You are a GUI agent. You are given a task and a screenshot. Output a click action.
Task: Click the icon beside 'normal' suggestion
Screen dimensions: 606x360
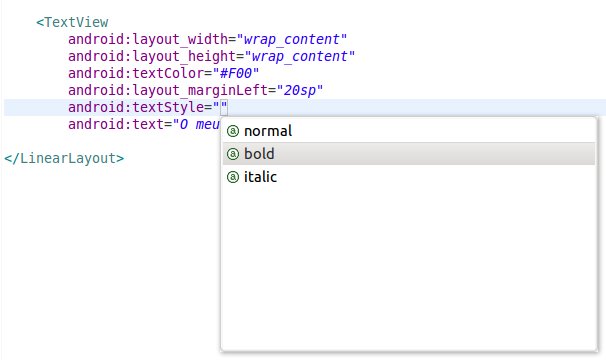tap(233, 131)
